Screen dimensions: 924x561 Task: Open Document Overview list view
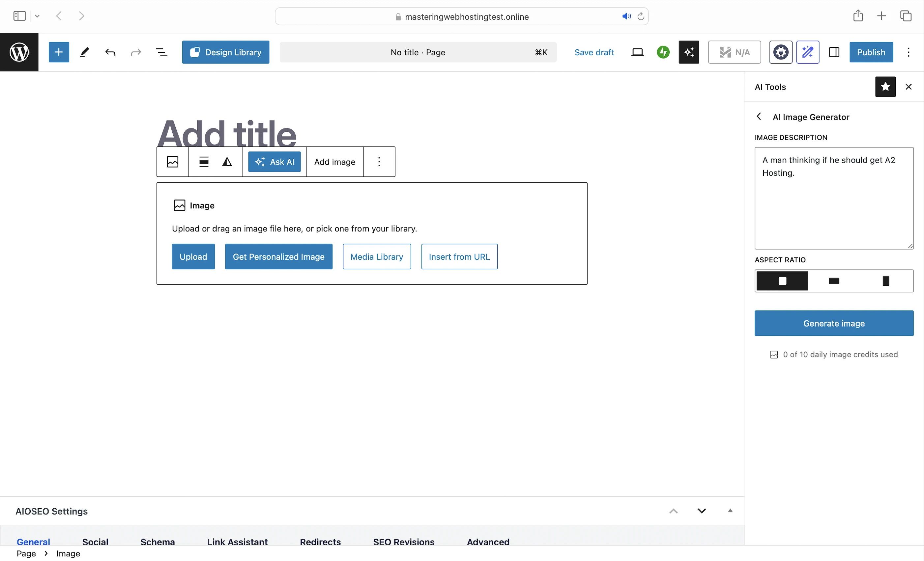(x=161, y=52)
